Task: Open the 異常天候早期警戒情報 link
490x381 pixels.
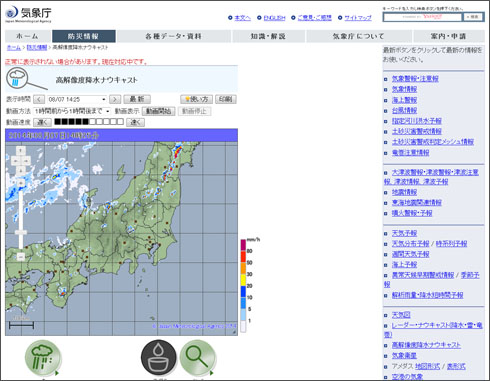Action: click(x=423, y=275)
